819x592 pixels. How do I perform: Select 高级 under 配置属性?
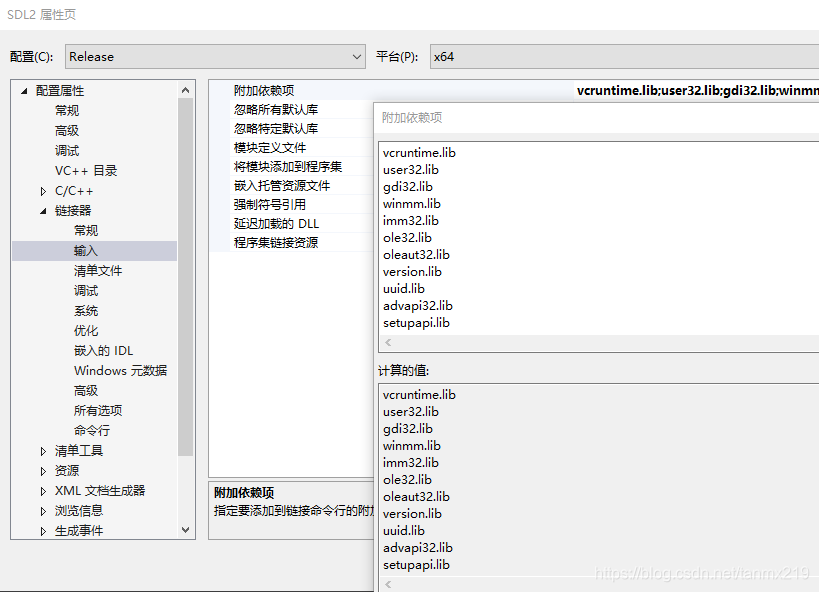coord(67,131)
